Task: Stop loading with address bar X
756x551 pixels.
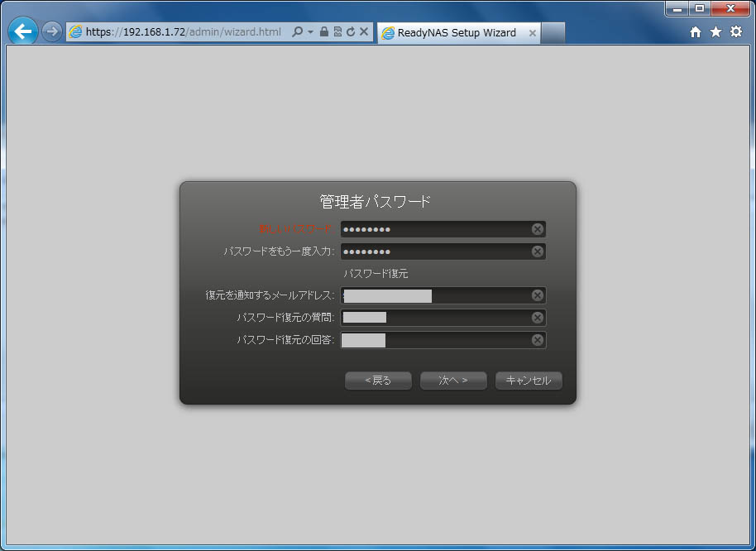Action: point(364,32)
